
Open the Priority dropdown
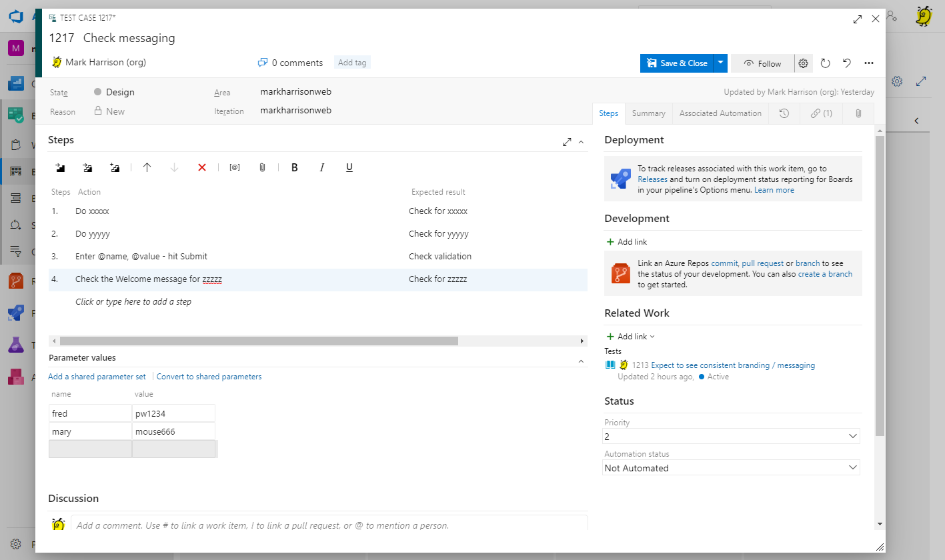tap(731, 436)
